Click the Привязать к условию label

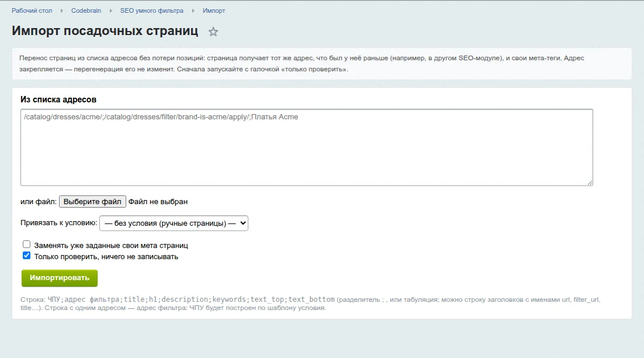pyautogui.click(x=59, y=223)
